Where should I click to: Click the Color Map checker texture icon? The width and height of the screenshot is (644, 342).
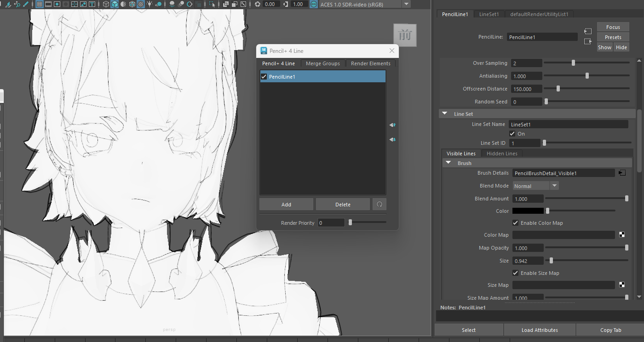[622, 235]
